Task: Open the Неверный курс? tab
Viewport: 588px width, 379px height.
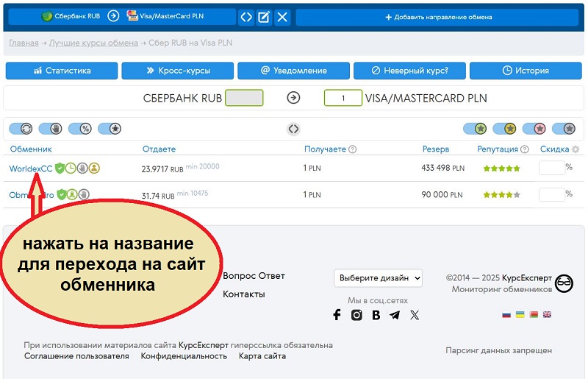Action: 409,71
